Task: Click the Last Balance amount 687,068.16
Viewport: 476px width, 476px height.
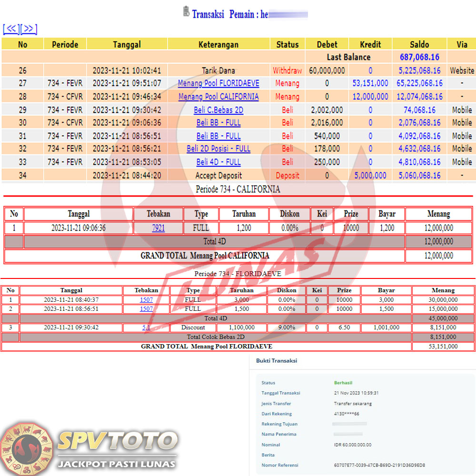Action: click(419, 57)
